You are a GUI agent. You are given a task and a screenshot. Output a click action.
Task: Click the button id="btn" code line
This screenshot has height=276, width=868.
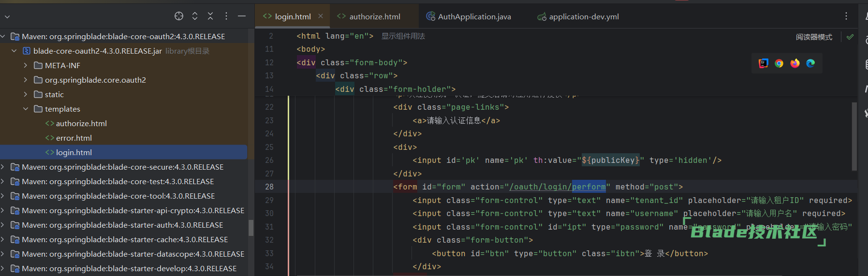tap(570, 253)
